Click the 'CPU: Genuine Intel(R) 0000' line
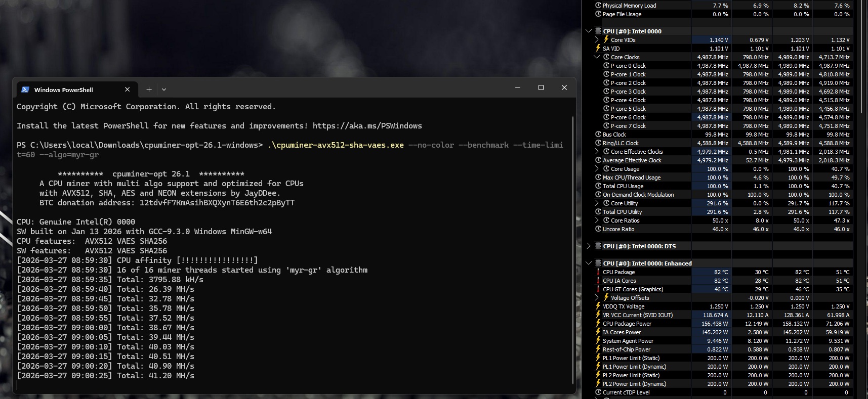The width and height of the screenshot is (868, 399). (x=76, y=222)
